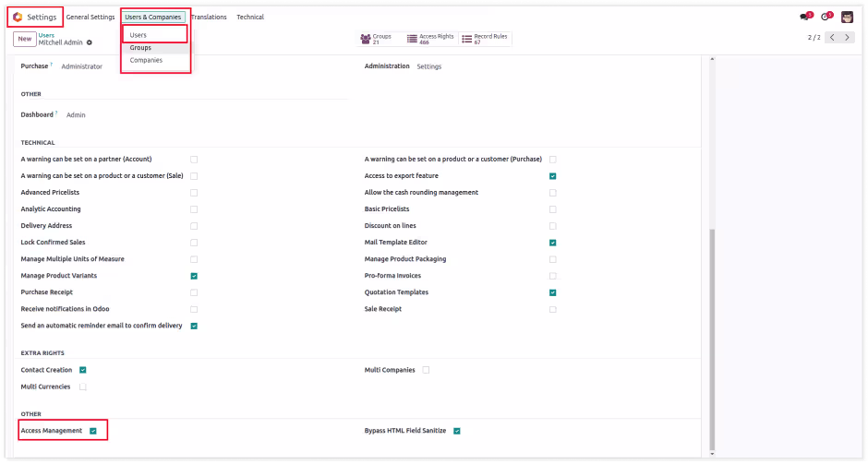The image size is (868, 464).
Task: Enable warning on product or customer (Sale) checkbox
Action: (194, 176)
